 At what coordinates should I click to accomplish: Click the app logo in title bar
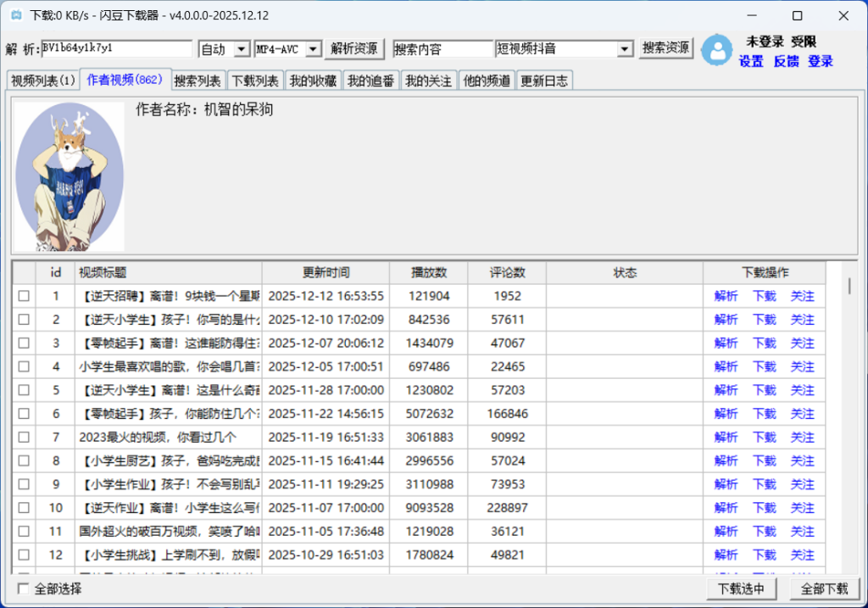15,15
